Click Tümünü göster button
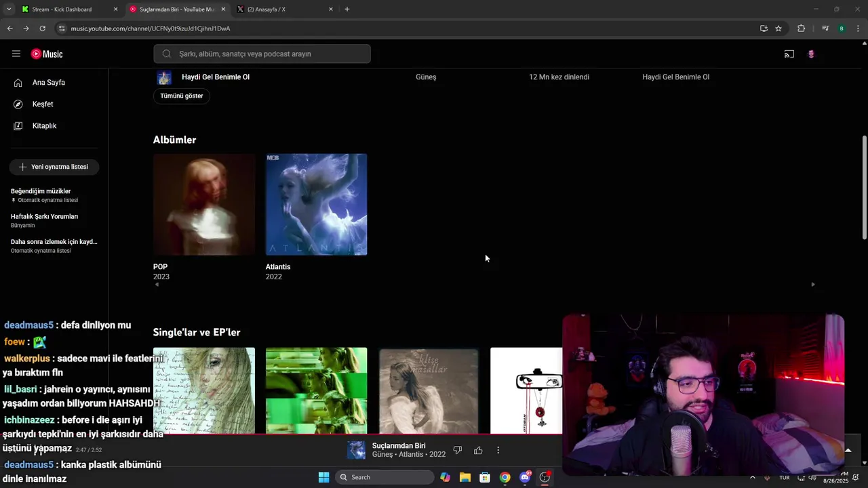This screenshot has width=868, height=488. tap(181, 96)
